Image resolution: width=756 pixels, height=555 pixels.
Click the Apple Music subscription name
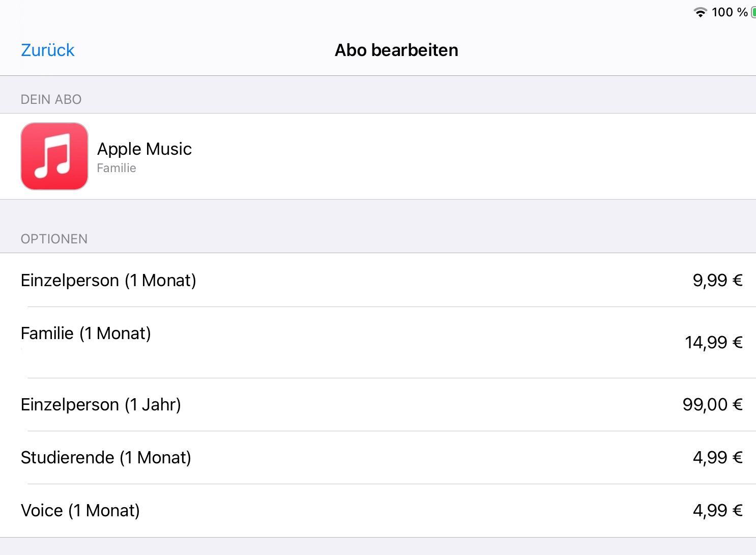[144, 149]
